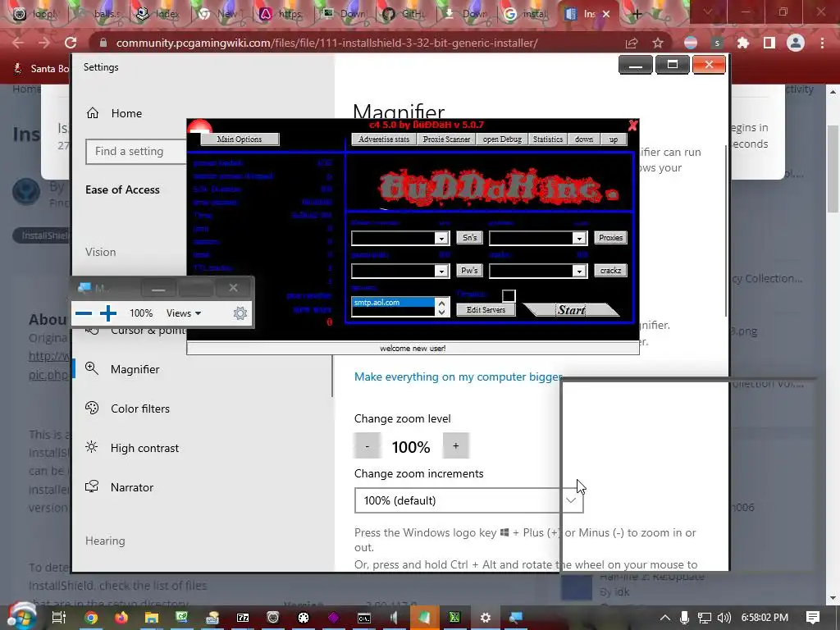Viewport: 840px width, 630px height.
Task: Switch to the GitHub Chrome tab
Action: coord(404,14)
